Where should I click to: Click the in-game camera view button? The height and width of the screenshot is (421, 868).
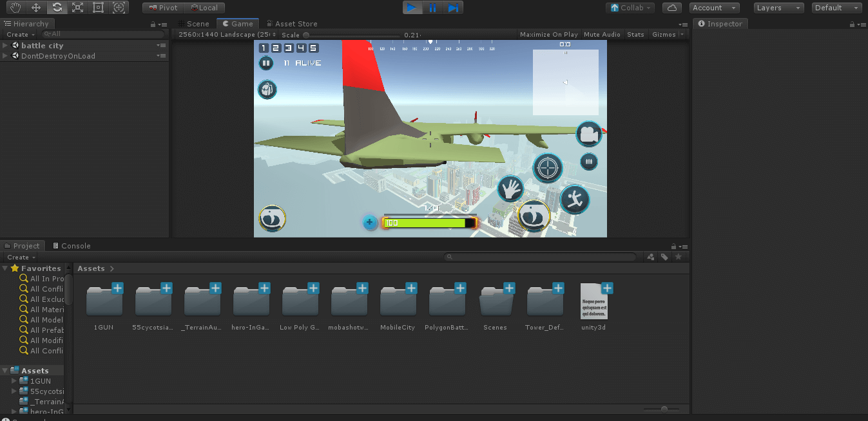click(588, 134)
